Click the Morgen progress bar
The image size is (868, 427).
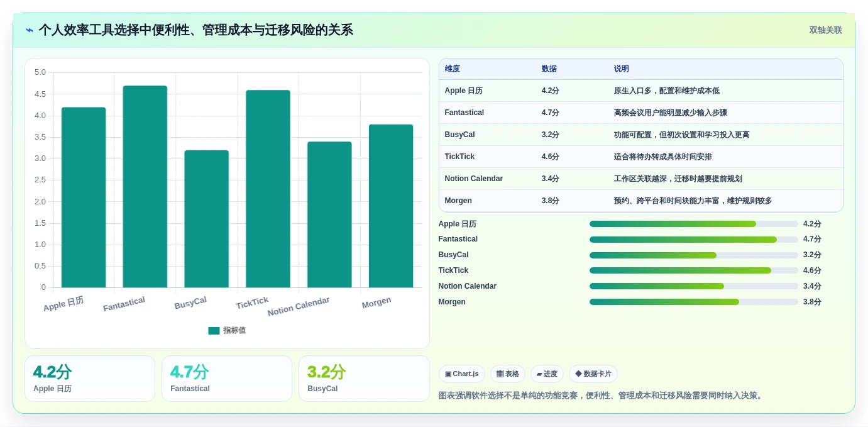click(694, 302)
